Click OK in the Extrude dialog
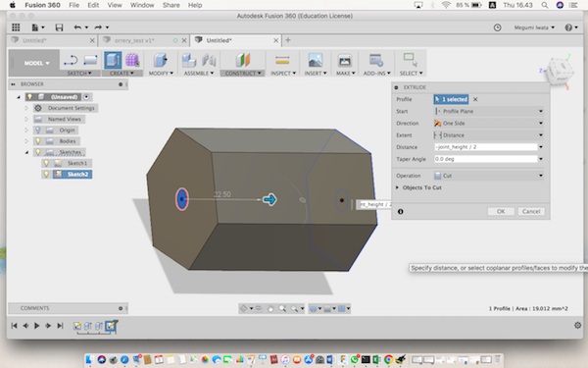Viewport: 588px width, 368px height. 501,211
